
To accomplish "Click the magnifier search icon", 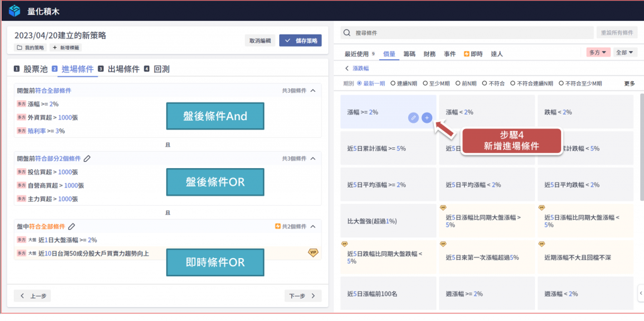I will (x=348, y=33).
